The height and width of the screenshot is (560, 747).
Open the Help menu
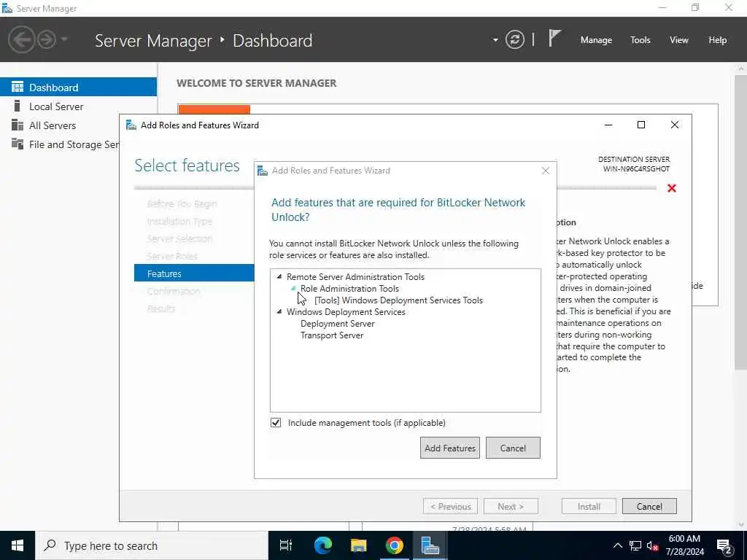(718, 40)
